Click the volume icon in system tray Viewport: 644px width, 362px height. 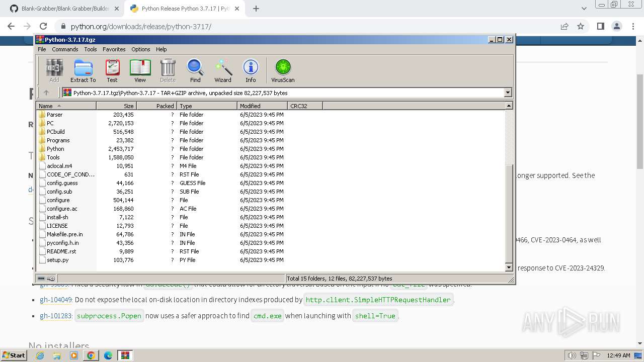pos(572,355)
